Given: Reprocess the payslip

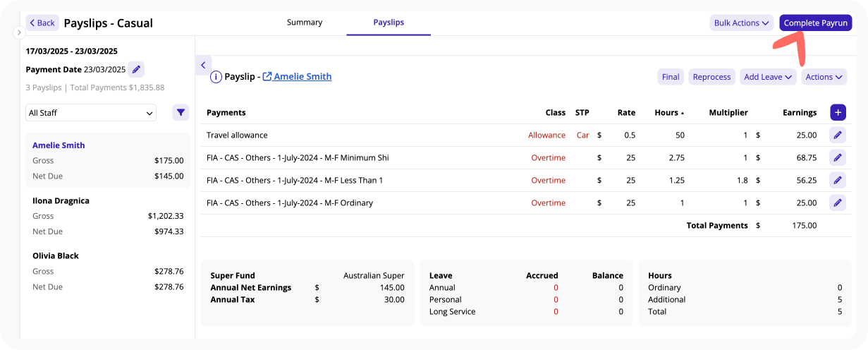Looking at the screenshot, I should (x=711, y=77).
